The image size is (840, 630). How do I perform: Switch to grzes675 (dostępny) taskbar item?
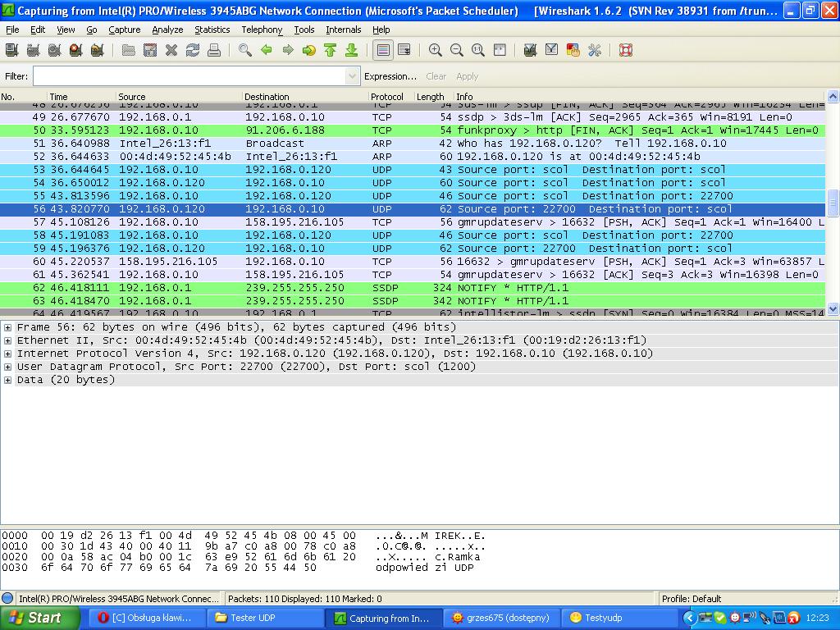(501, 619)
